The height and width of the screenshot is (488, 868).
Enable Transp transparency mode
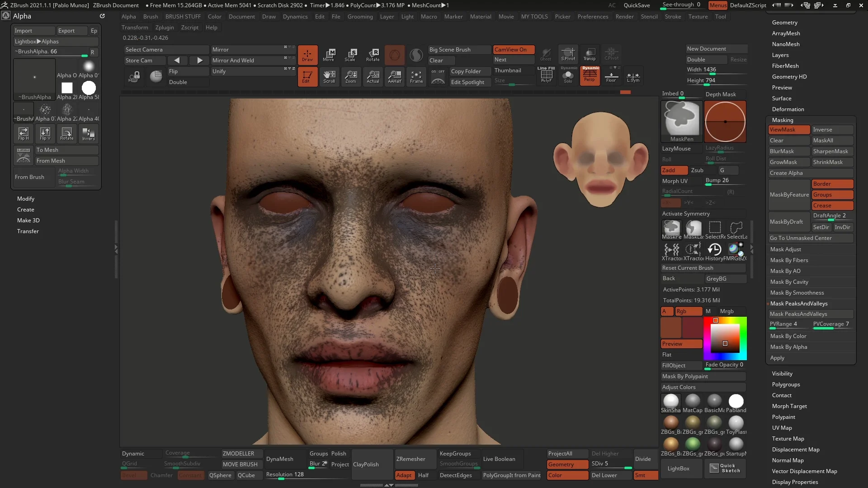click(590, 54)
